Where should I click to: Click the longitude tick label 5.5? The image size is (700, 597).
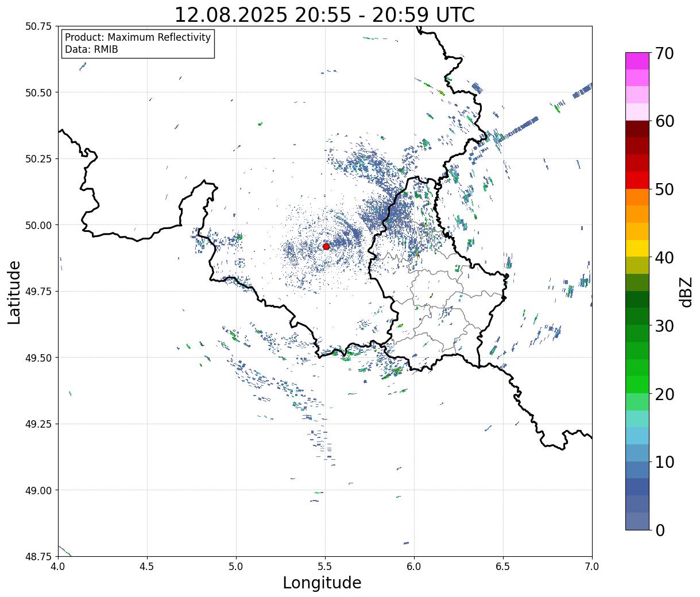tap(325, 566)
